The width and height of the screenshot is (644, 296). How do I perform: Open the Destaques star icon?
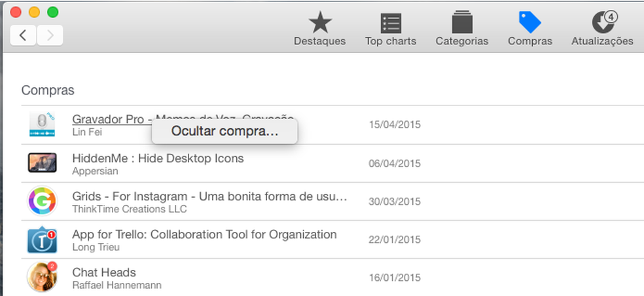pyautogui.click(x=319, y=24)
